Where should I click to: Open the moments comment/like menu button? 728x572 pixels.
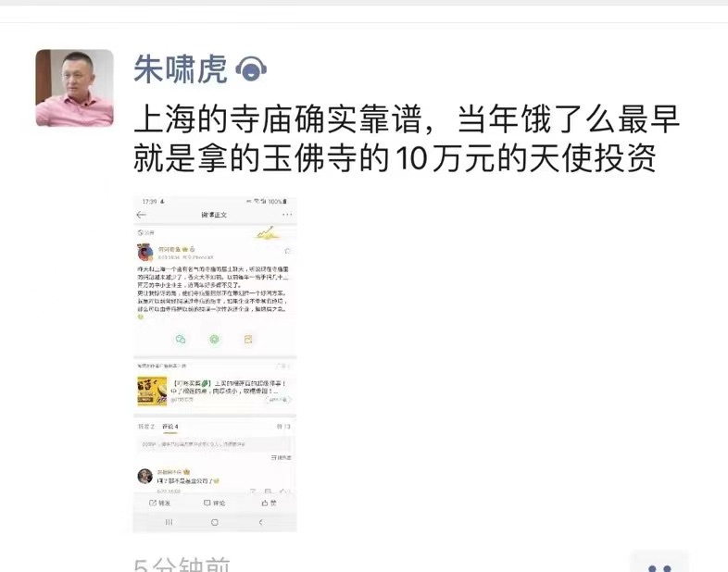click(x=659, y=564)
